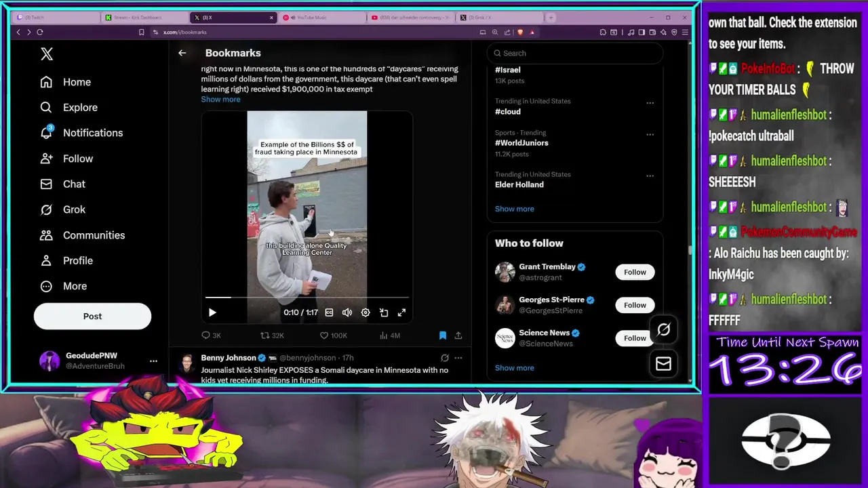Image resolution: width=868 pixels, height=488 pixels.
Task: Click Benny Johnson's avatar
Action: [186, 363]
